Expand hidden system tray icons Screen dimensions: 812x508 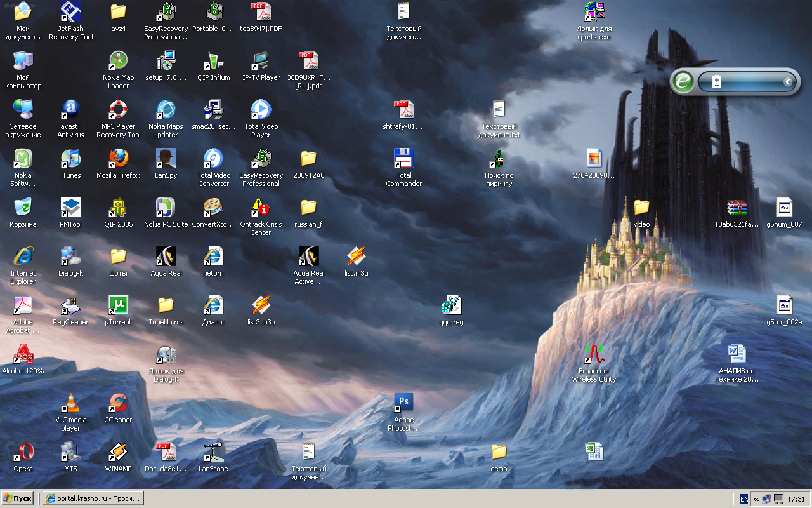point(756,499)
